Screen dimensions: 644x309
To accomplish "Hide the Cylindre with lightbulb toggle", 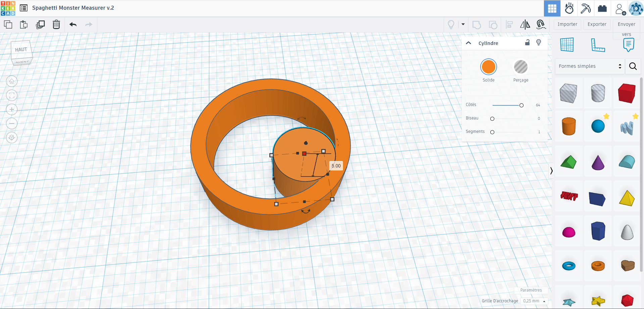I will pos(539,42).
